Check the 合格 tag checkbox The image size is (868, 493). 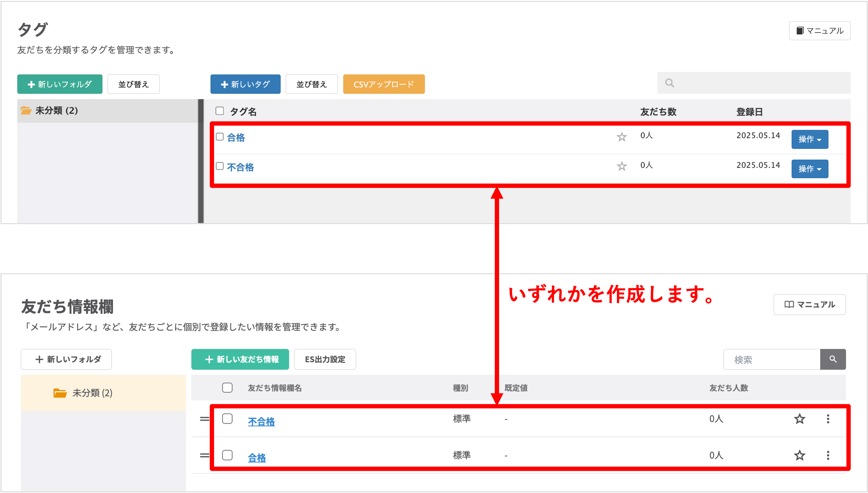pos(220,137)
